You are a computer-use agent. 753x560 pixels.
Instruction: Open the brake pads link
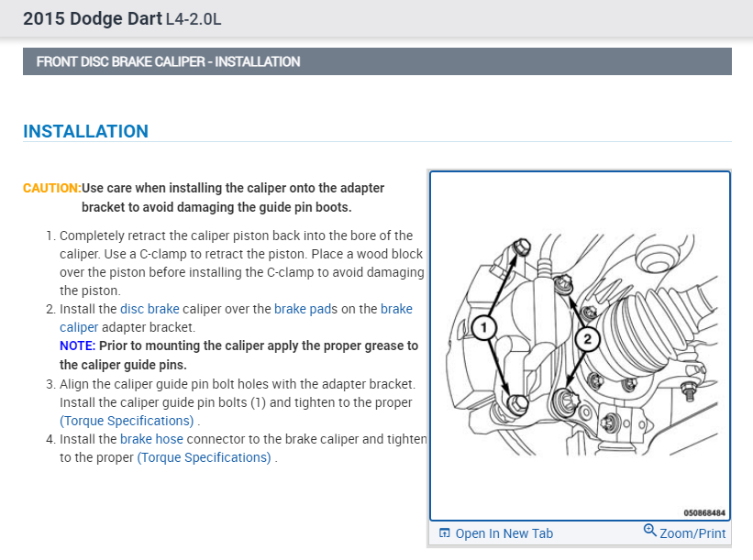[303, 309]
